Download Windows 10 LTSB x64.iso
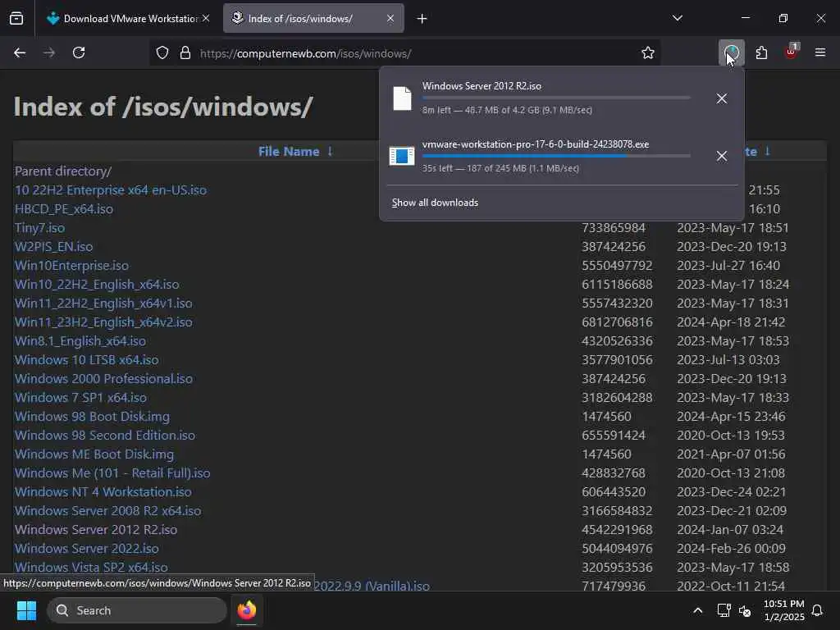840x630 pixels. pyautogui.click(x=87, y=359)
